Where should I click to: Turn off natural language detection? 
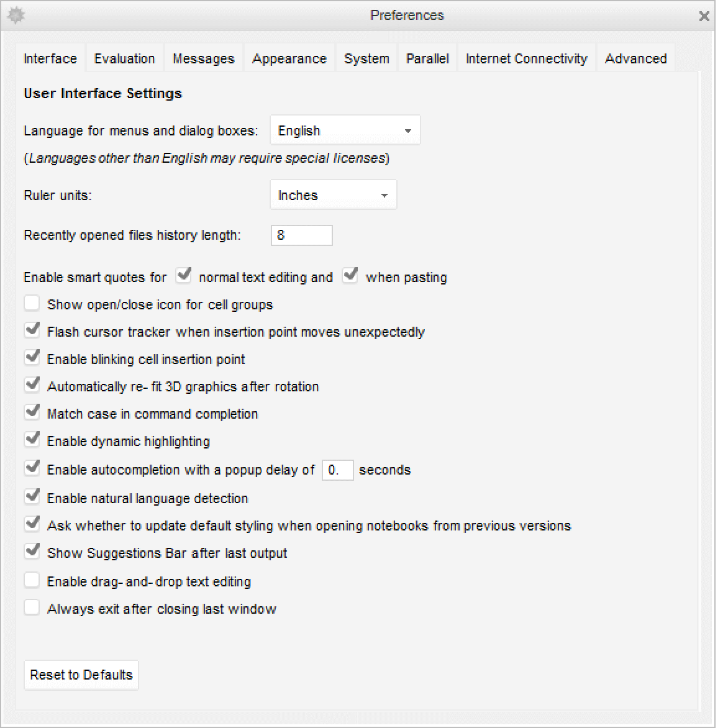[x=32, y=497]
